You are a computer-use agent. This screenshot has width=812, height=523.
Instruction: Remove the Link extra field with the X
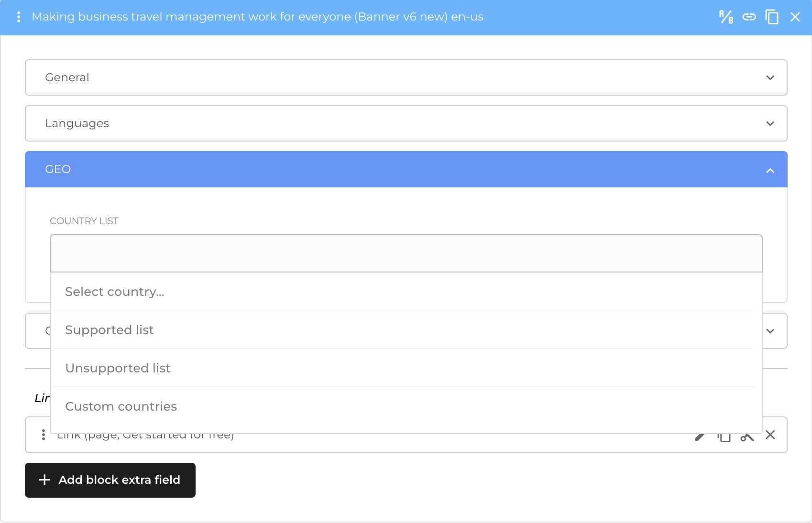coord(771,435)
